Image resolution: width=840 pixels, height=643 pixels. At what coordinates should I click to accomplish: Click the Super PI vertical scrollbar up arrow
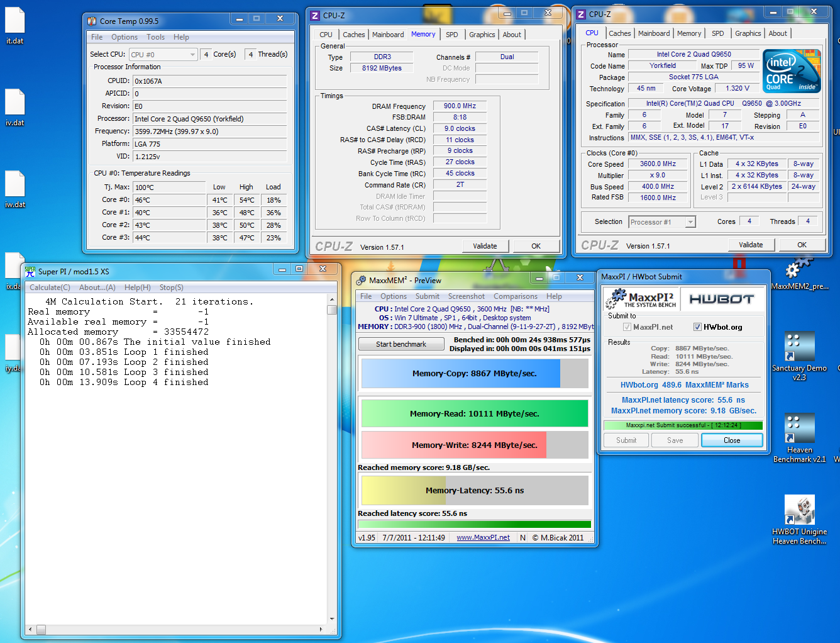click(x=332, y=299)
